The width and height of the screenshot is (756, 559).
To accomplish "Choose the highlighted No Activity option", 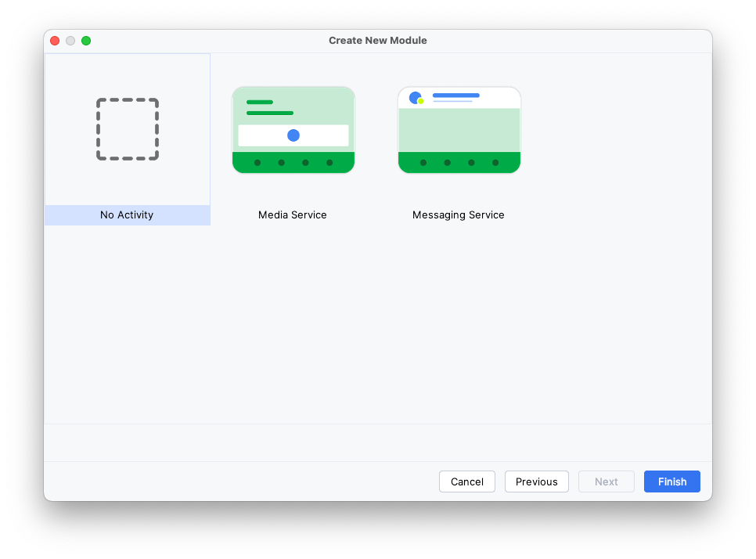I will (x=127, y=215).
